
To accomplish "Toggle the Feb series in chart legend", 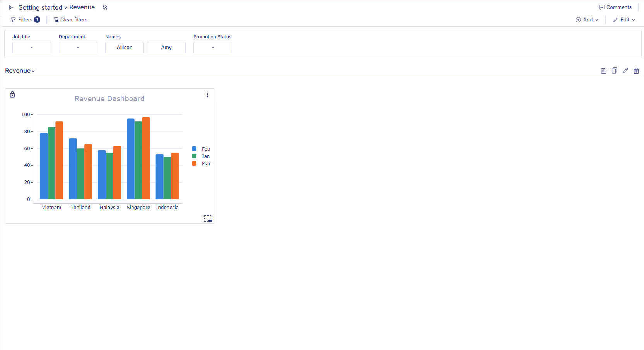I will coord(201,149).
